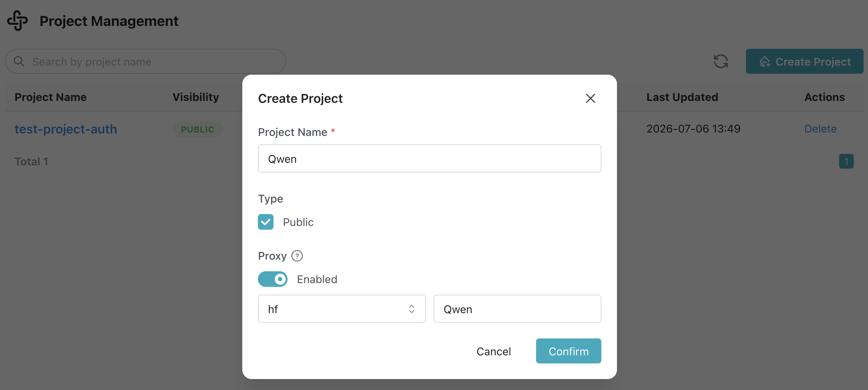The width and height of the screenshot is (868, 390).
Task: Click the PUBLIC visibility badge
Action: [198, 129]
